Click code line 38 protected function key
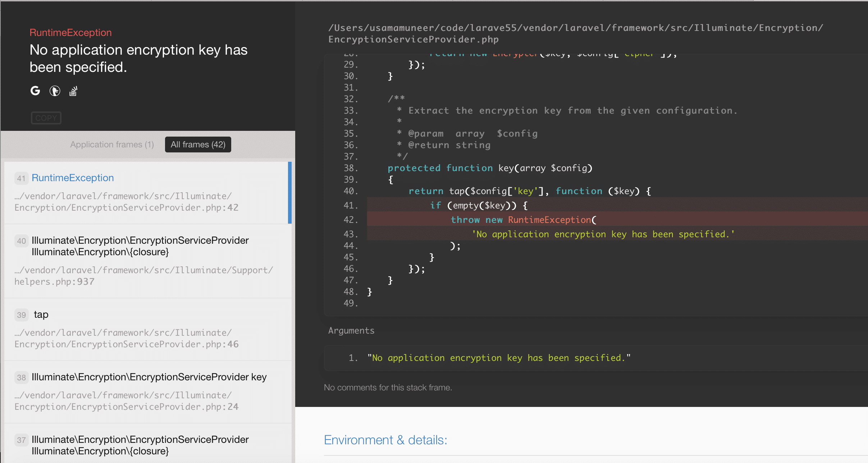This screenshot has width=868, height=463. 490,168
